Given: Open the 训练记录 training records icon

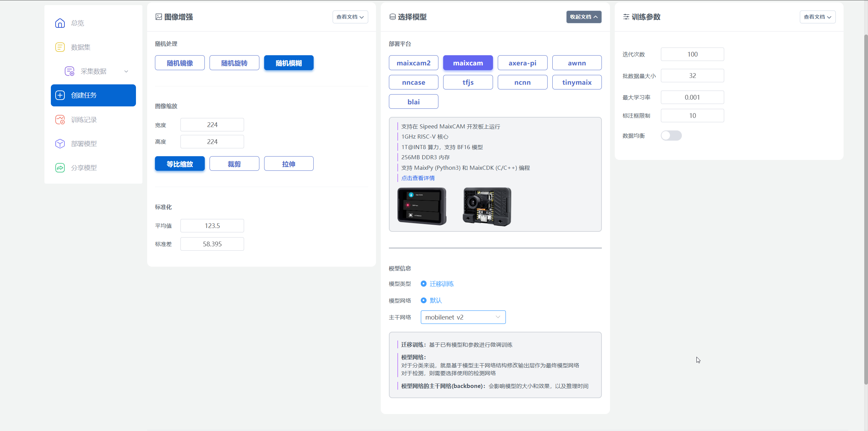Looking at the screenshot, I should point(60,120).
